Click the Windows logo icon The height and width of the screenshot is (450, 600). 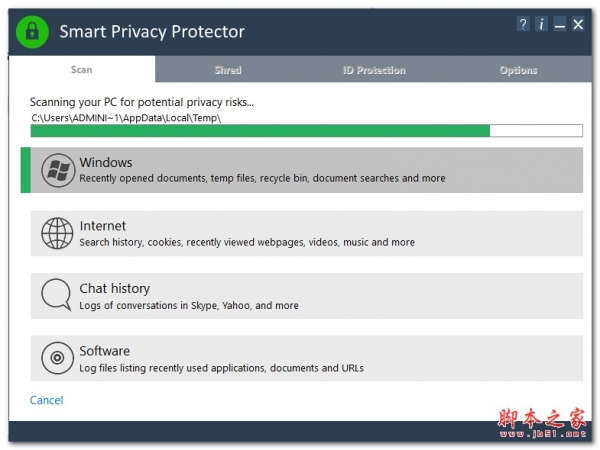pyautogui.click(x=58, y=170)
